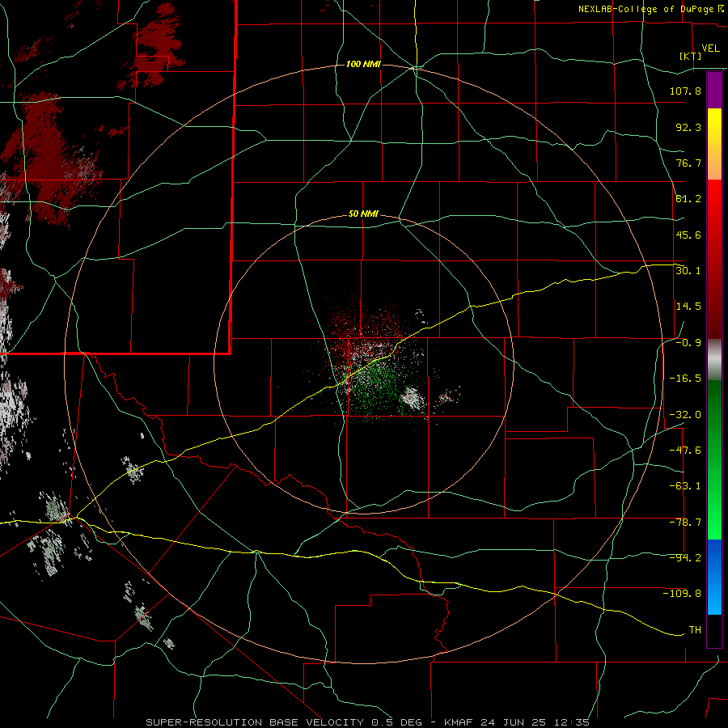Click the -94.2 legend value
This screenshot has width=728, height=728.
[x=685, y=558]
